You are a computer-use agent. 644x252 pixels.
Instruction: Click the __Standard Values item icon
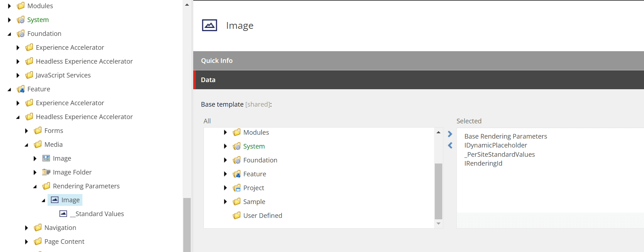(63, 214)
